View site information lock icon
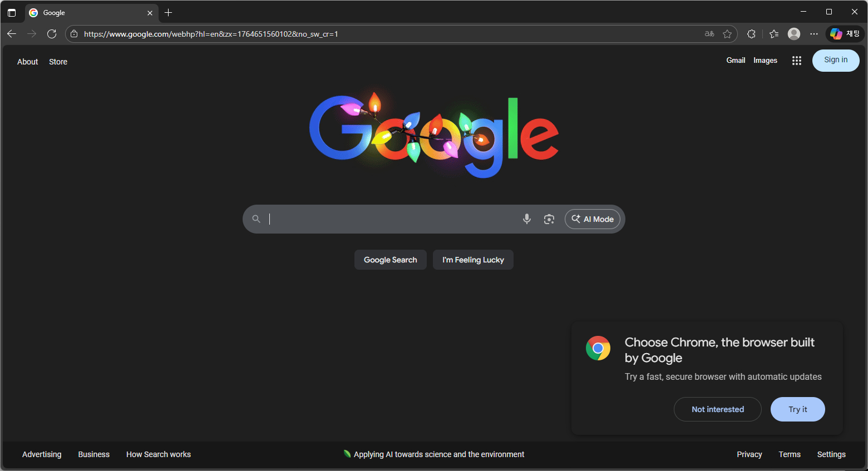 click(74, 34)
